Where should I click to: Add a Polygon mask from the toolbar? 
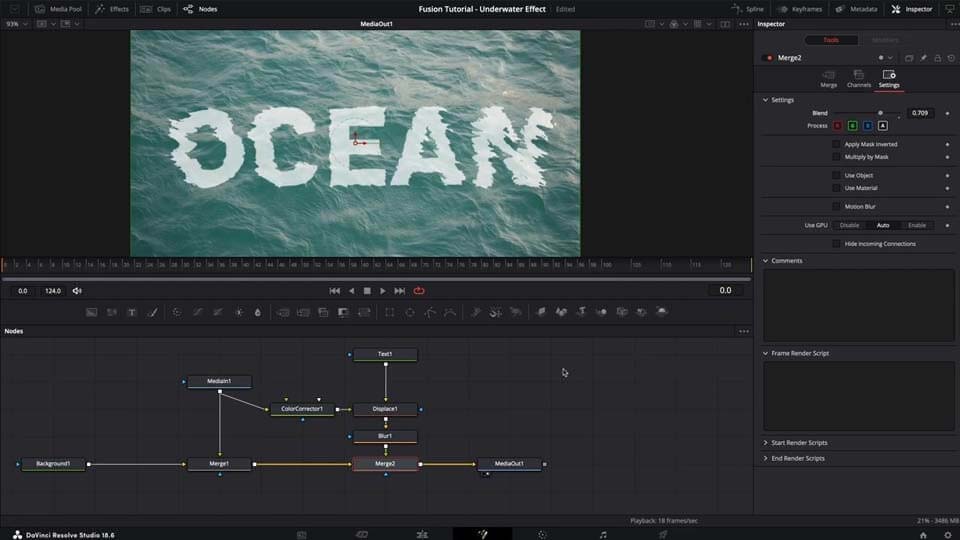point(430,312)
